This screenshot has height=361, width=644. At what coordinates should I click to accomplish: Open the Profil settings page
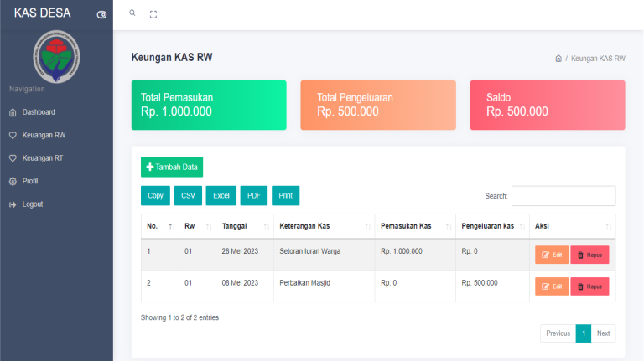[x=30, y=181]
